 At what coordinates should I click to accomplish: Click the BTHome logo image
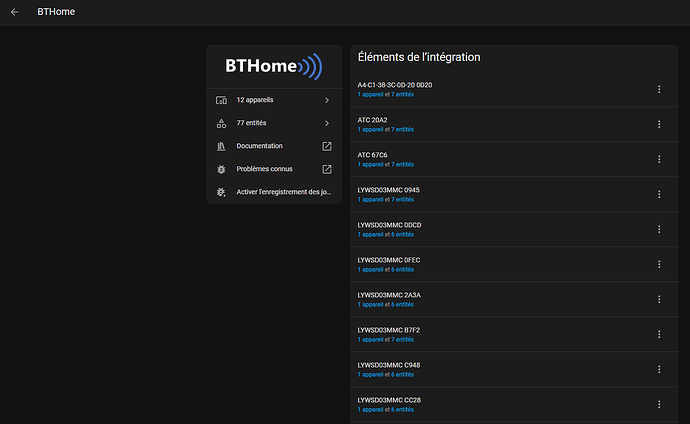(x=274, y=66)
